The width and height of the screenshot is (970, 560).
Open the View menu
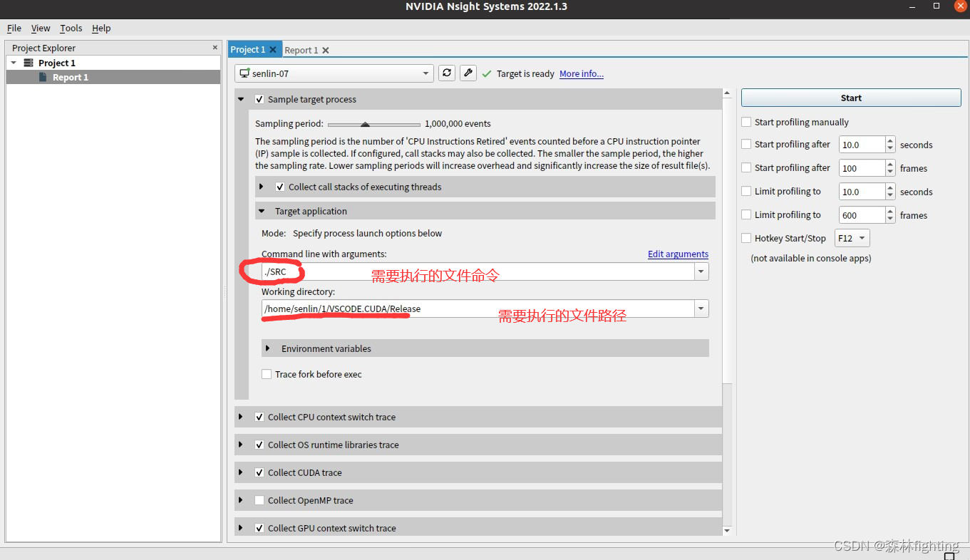tap(41, 28)
